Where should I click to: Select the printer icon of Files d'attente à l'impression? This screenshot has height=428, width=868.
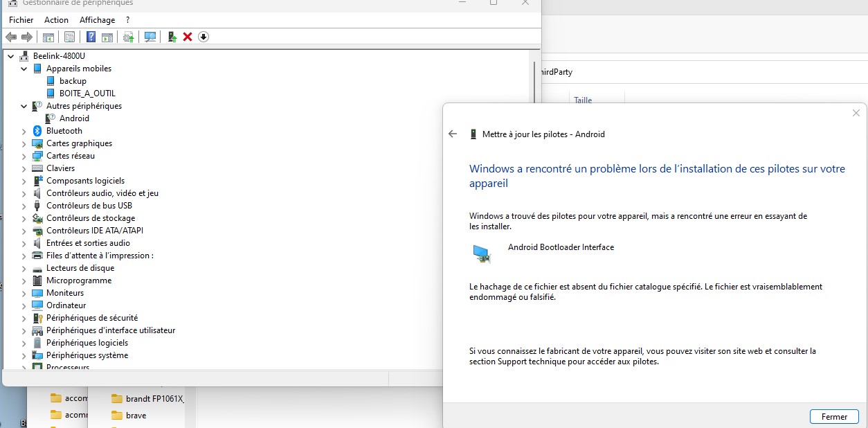click(37, 256)
